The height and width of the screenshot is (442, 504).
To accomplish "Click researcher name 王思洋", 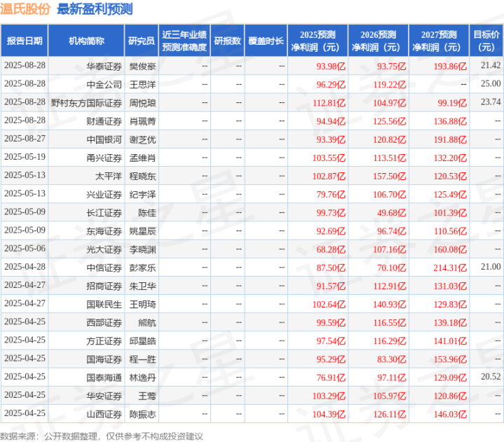I will pos(142,85).
